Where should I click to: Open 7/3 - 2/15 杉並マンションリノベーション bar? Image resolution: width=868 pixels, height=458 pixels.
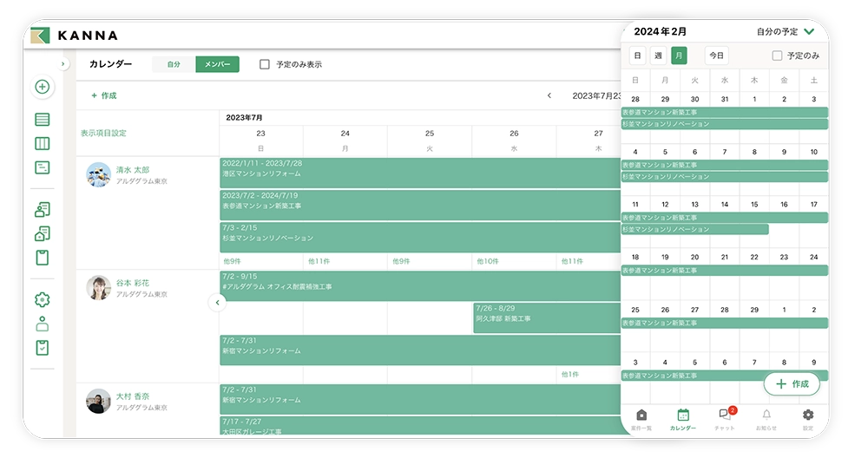419,238
